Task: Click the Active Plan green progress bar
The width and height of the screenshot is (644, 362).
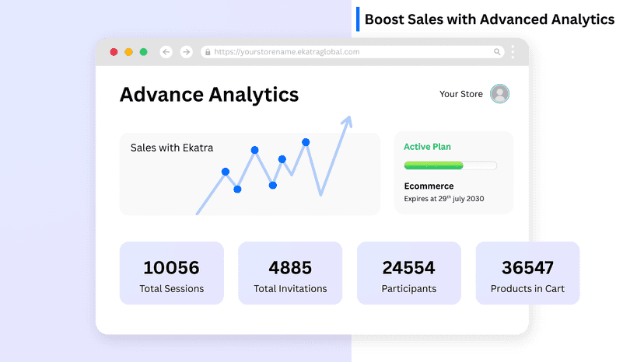Action: [x=450, y=165]
